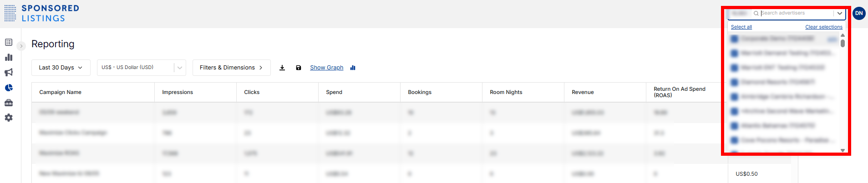This screenshot has height=183, width=868.
Task: Open the settings gear sidebar icon
Action: point(9,118)
